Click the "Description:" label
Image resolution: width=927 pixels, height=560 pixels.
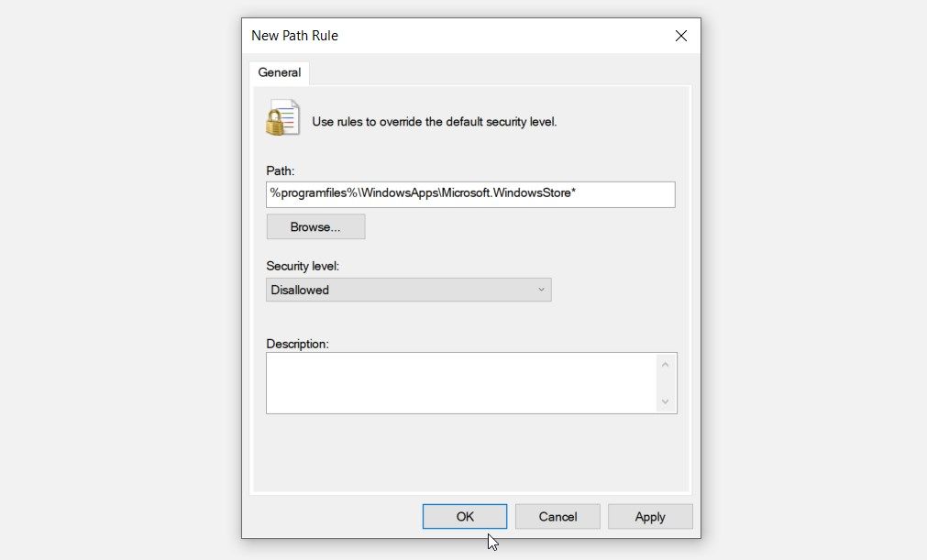point(297,344)
